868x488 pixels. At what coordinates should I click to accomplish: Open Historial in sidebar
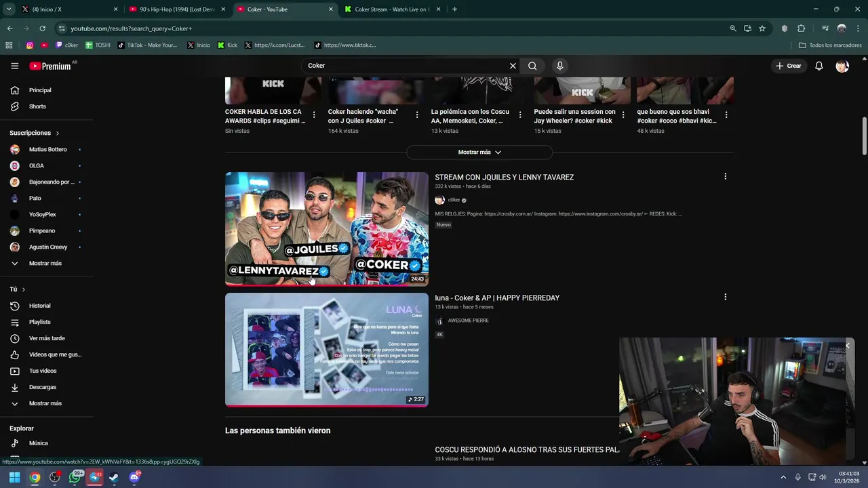(39, 306)
